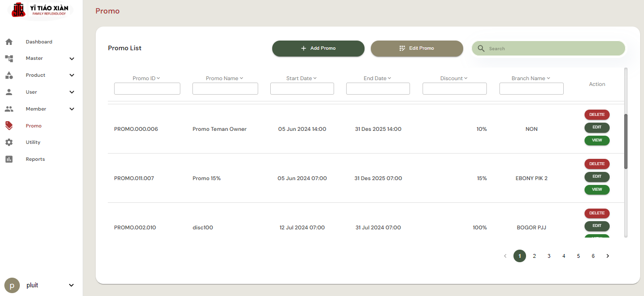Screen dimensions: 644x296
Task: Click the Utility gear icon in sidebar
Action: [x=9, y=142]
